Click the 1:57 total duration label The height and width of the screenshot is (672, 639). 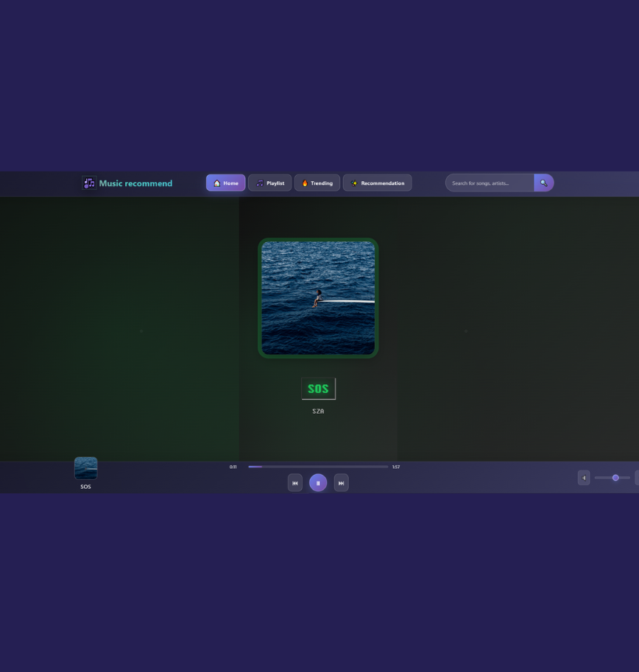click(x=396, y=467)
